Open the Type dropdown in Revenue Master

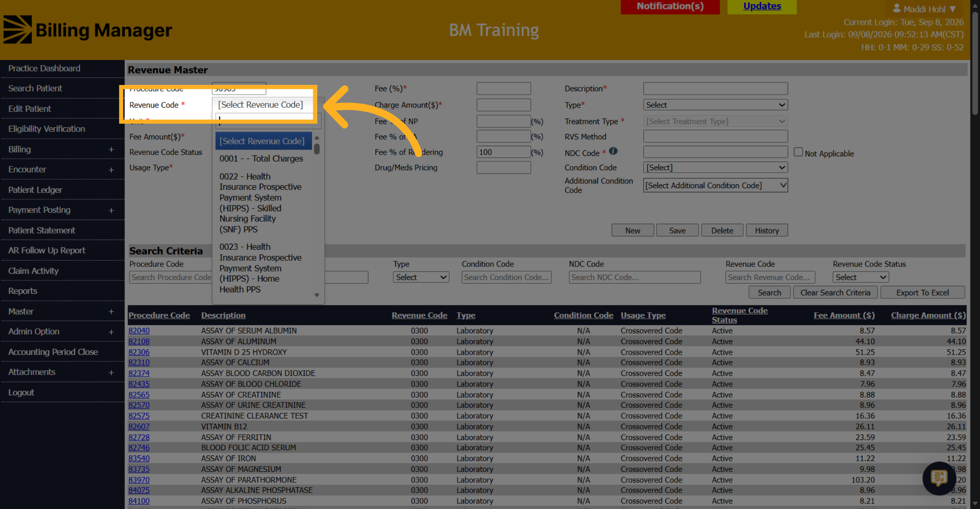(715, 105)
